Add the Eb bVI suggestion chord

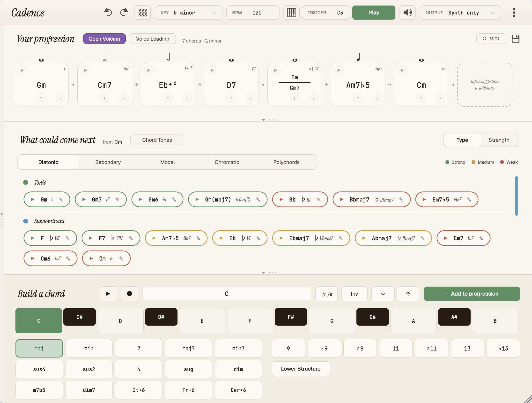pyautogui.click(x=240, y=238)
